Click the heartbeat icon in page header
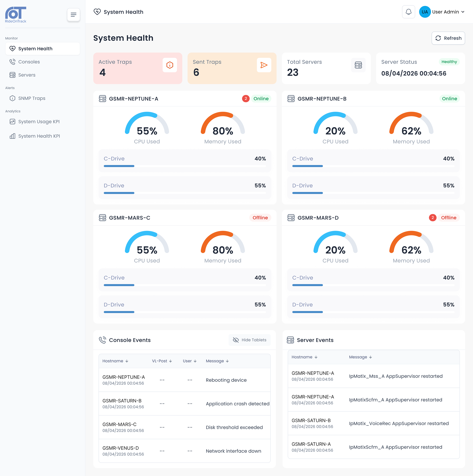Screen dimensions: 473x476 click(97, 12)
